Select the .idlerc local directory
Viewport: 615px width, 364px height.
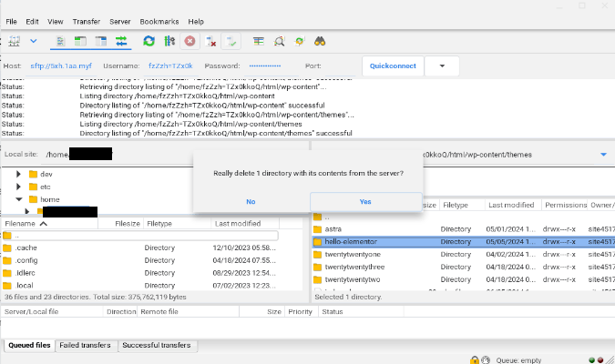139,273
